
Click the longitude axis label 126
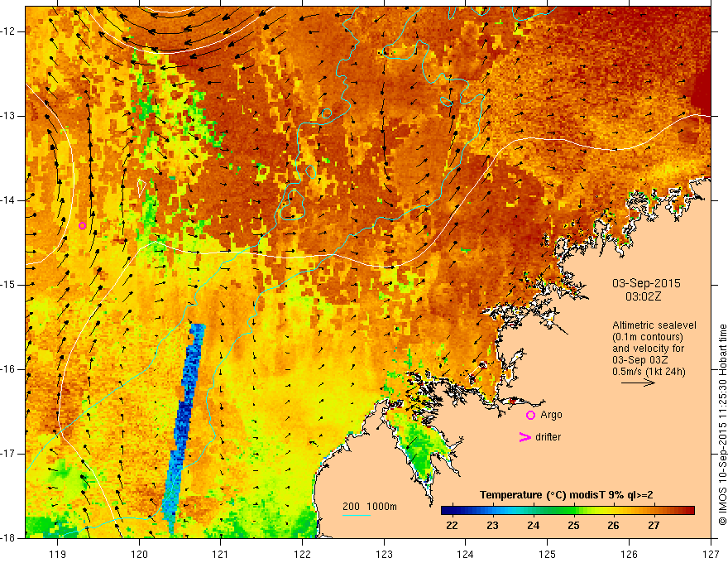629,554
